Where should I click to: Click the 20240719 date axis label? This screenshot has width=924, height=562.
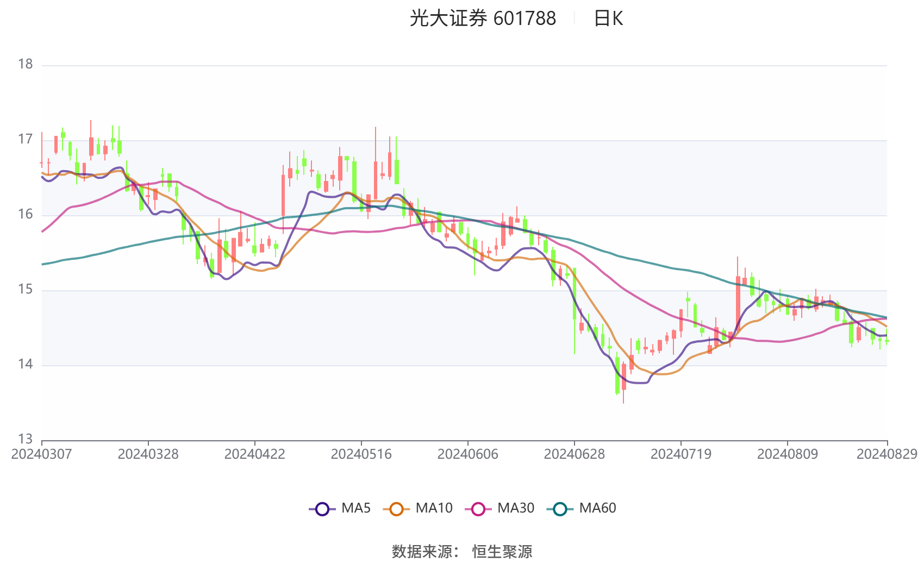click(680, 454)
